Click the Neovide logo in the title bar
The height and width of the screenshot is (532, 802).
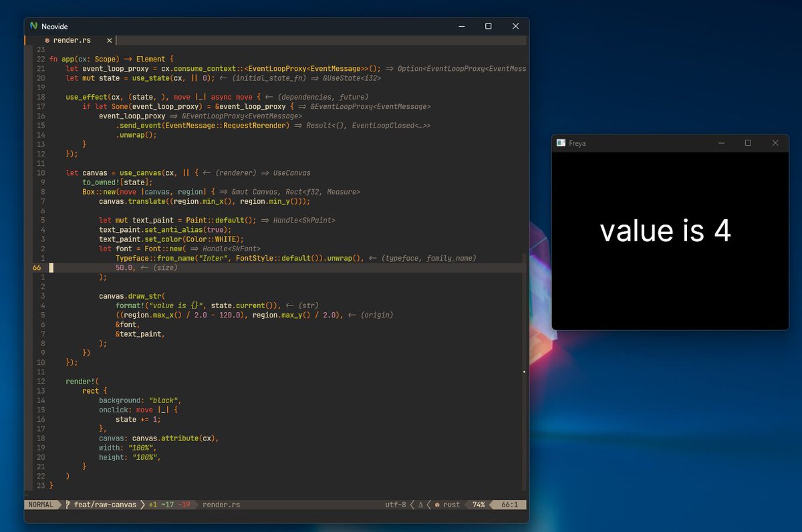coord(34,26)
